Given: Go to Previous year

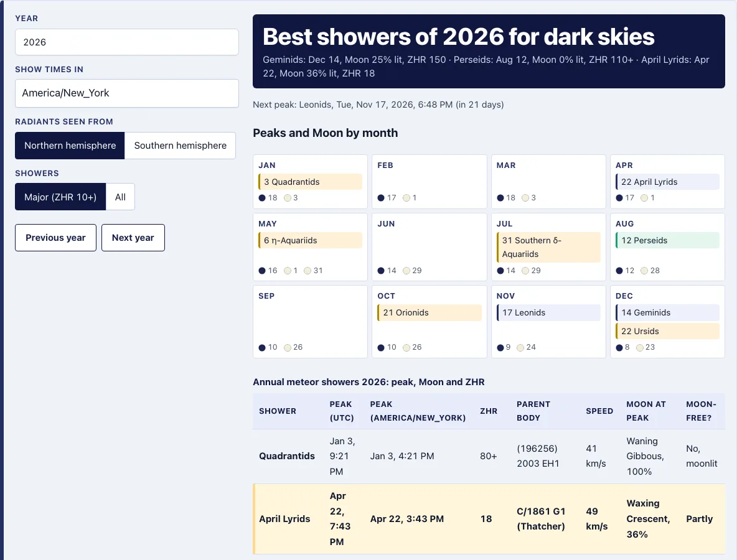Looking at the screenshot, I should pyautogui.click(x=55, y=238).
